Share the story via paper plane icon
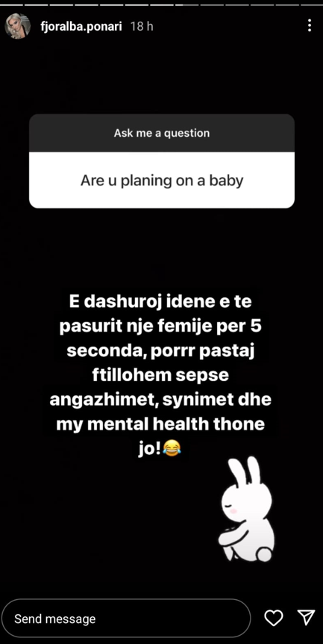 point(306,617)
